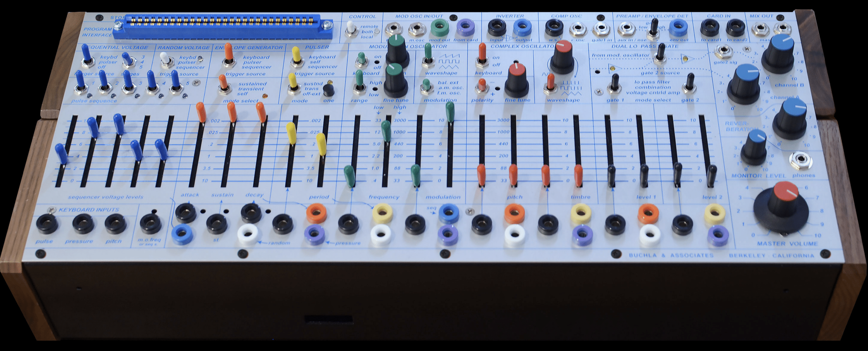Click the orange jack below period
The image size is (868, 351).
[x=317, y=213]
